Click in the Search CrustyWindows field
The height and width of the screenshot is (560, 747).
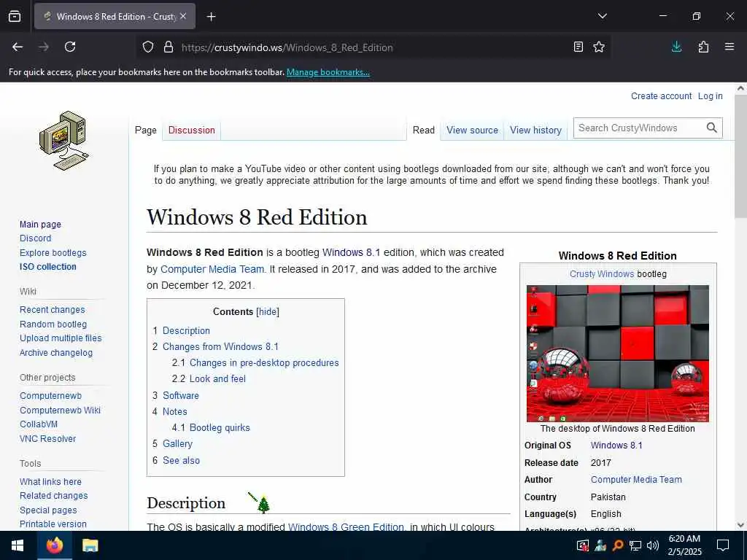pyautogui.click(x=640, y=128)
